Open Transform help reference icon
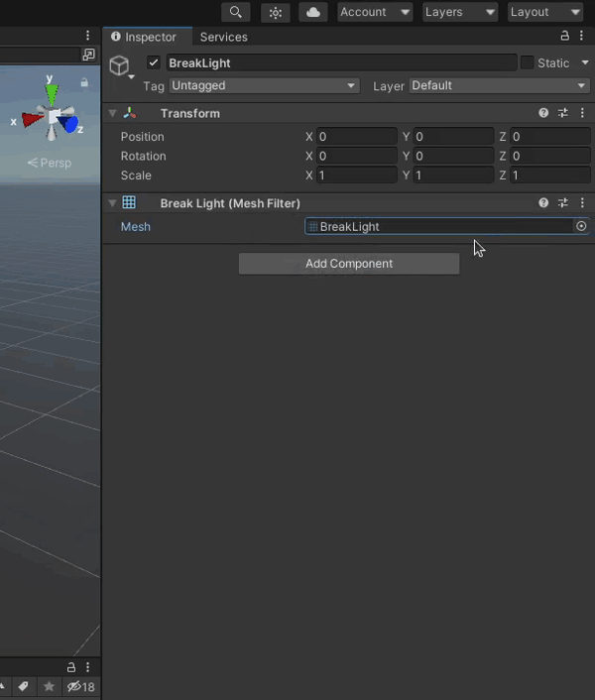Viewport: 595px width, 700px height. coord(543,113)
